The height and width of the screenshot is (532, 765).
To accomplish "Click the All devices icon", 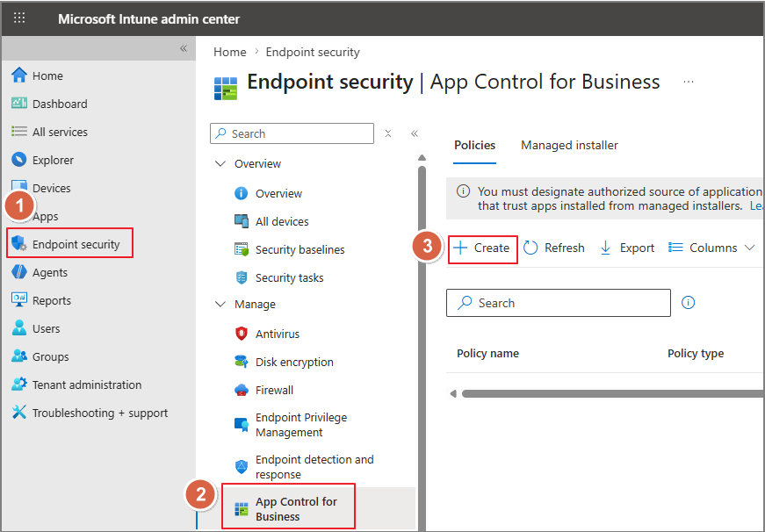I will [241, 221].
